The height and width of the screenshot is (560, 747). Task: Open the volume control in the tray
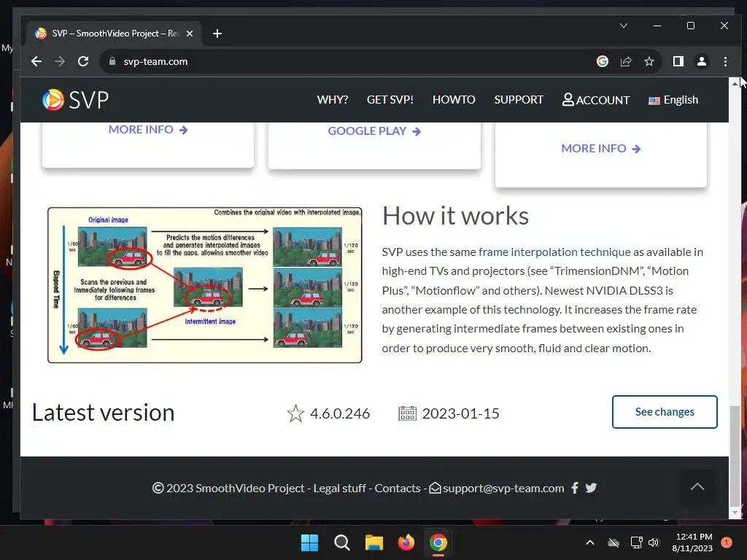click(x=654, y=542)
